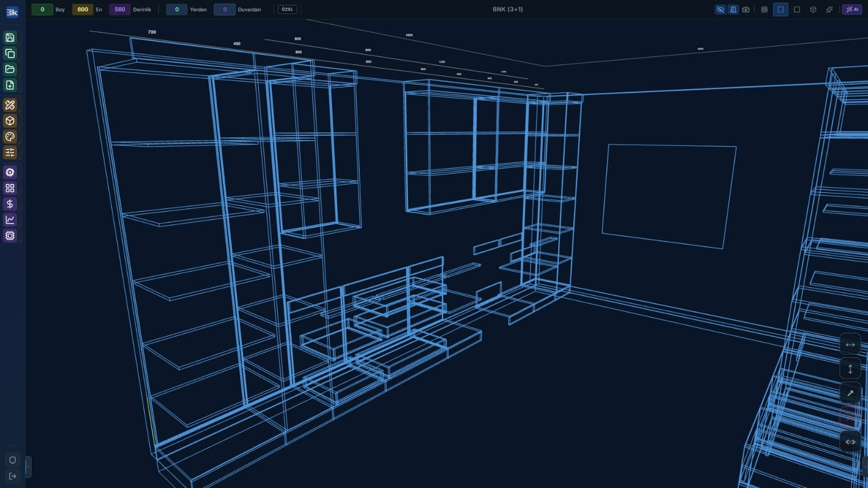Click the purple AI button

click(x=852, y=9)
